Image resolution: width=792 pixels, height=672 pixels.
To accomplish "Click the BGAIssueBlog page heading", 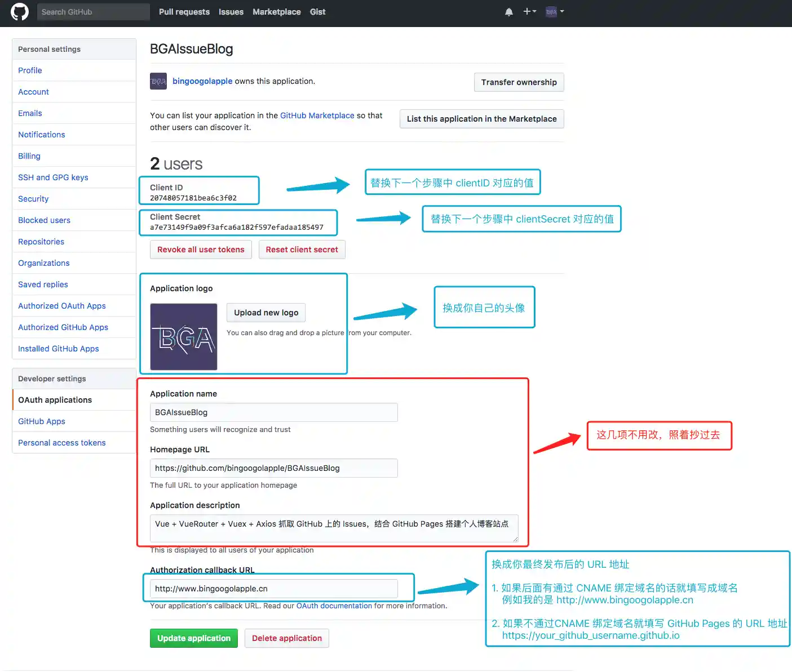I will [192, 49].
